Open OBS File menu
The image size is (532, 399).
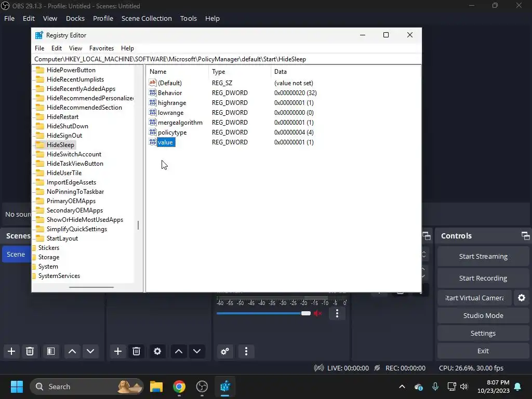(9, 18)
